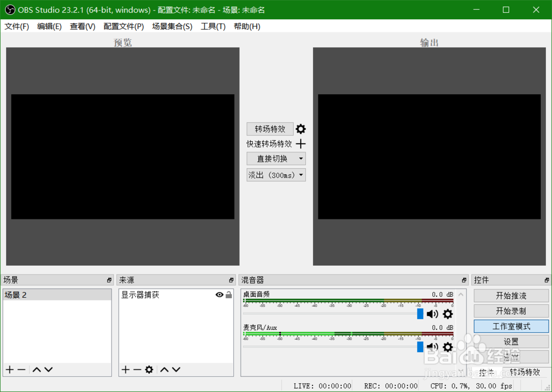Toggle 工作室模式 studio mode button
The height and width of the screenshot is (392, 552).
click(511, 326)
